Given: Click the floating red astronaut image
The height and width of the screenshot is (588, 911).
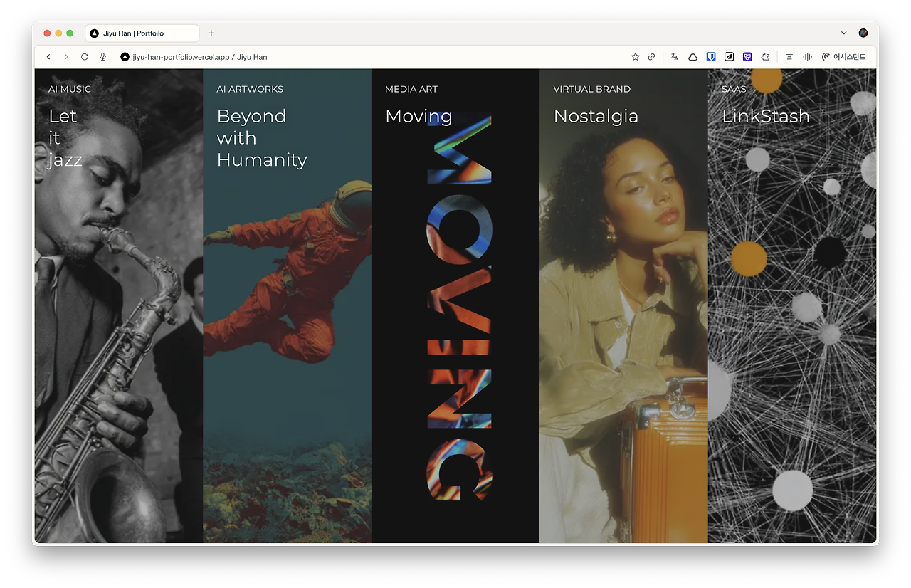Looking at the screenshot, I should [288, 271].
